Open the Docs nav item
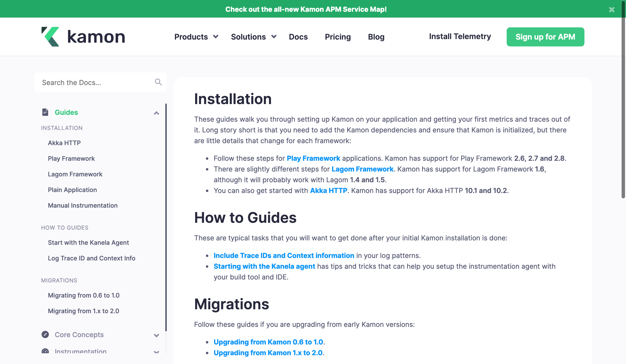Viewport: 626px width, 364px height. point(298,37)
